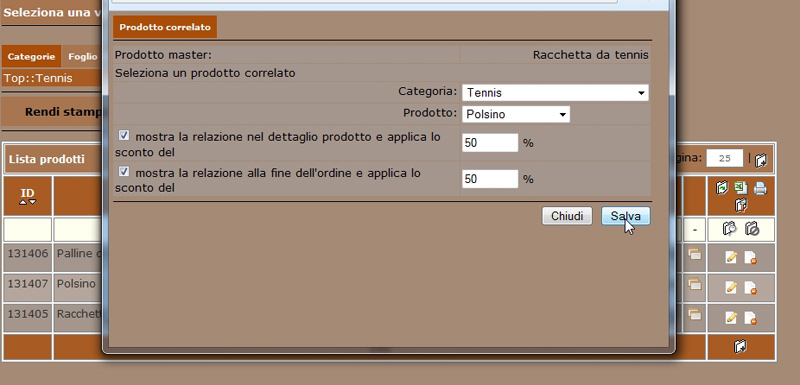Export the list with the Excel icon

[741, 188]
